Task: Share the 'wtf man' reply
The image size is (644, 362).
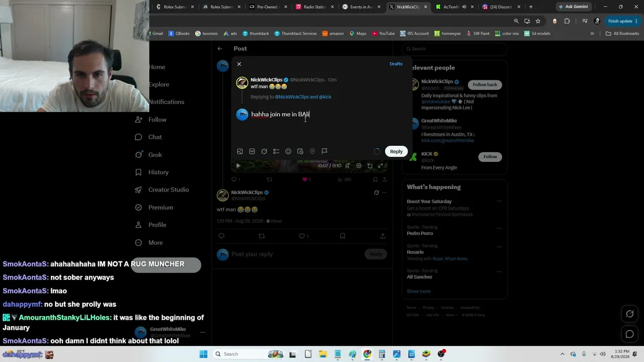Action: coord(382,236)
